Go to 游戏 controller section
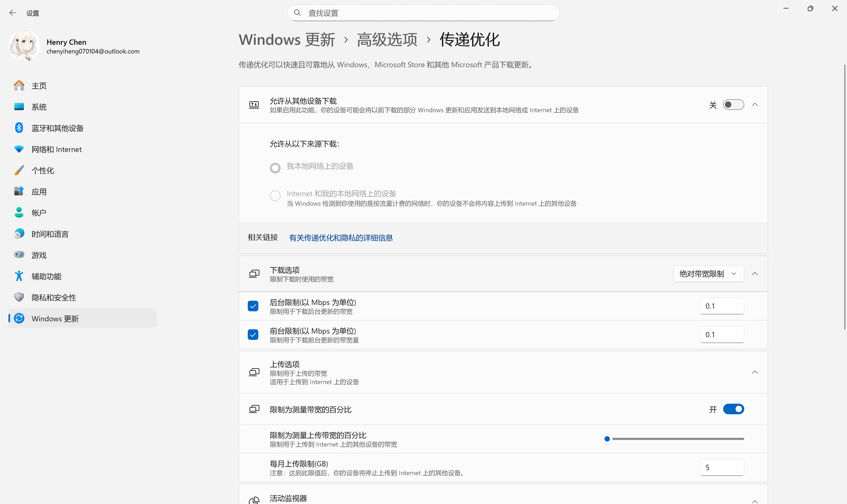 [x=39, y=255]
